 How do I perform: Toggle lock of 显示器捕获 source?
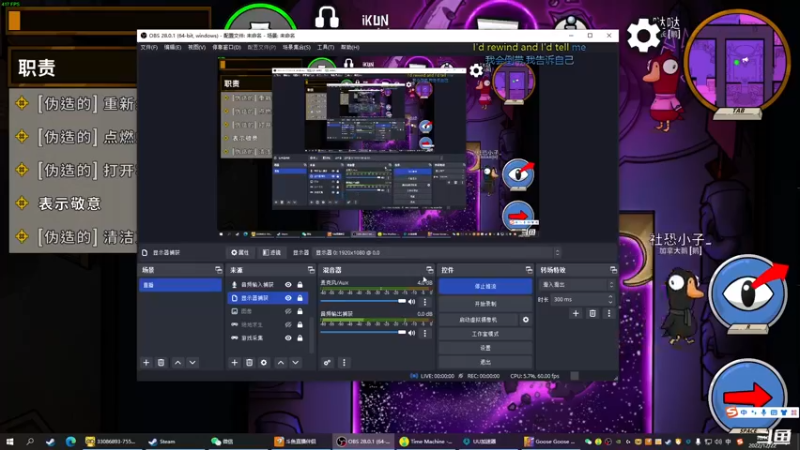pos(300,298)
